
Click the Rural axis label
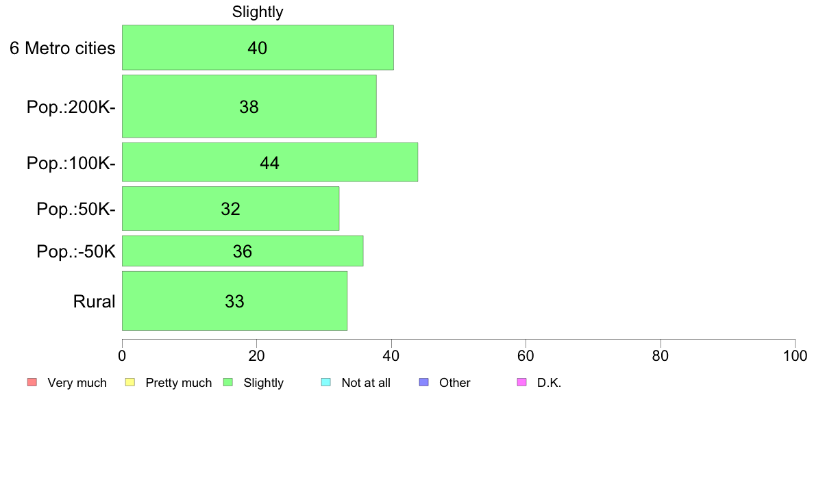(x=94, y=301)
